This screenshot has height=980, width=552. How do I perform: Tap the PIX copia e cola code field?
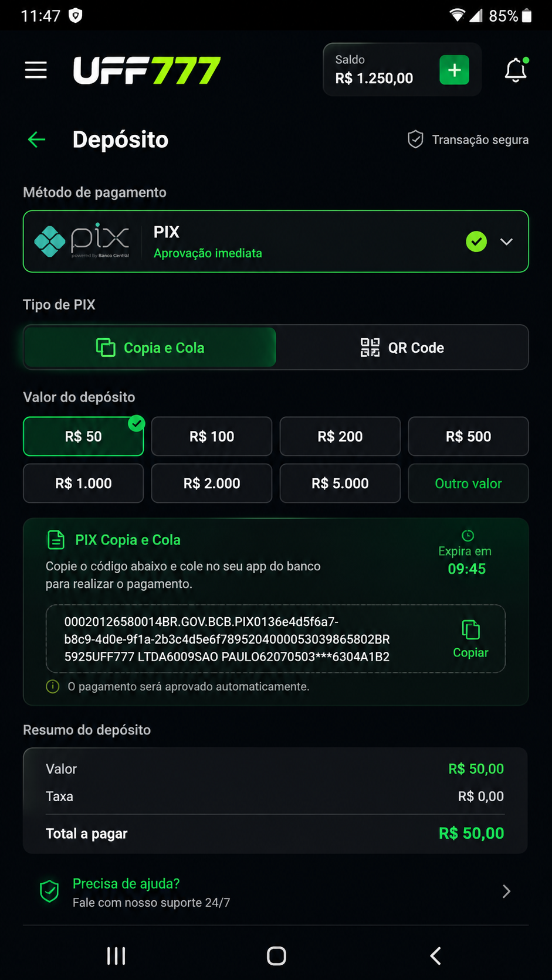point(276,639)
